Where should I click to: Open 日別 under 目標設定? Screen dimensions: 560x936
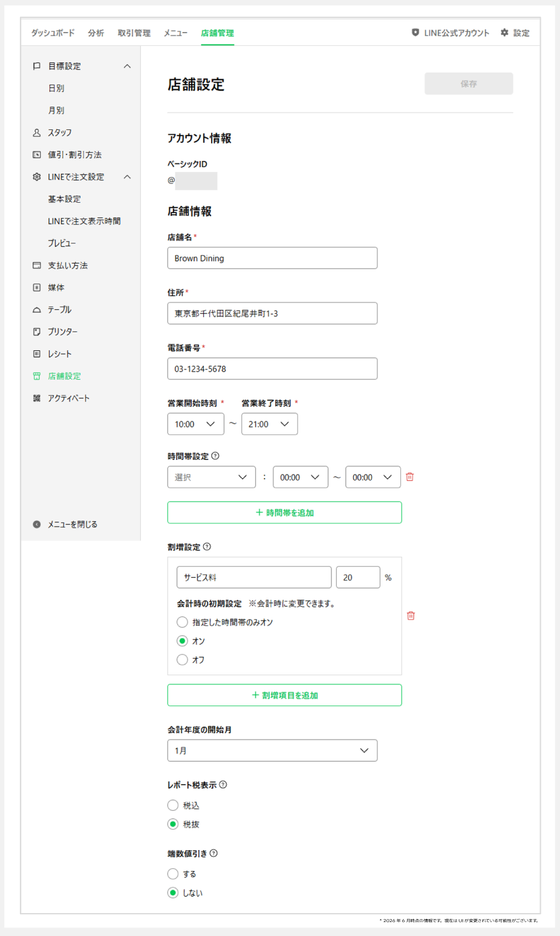pos(56,88)
